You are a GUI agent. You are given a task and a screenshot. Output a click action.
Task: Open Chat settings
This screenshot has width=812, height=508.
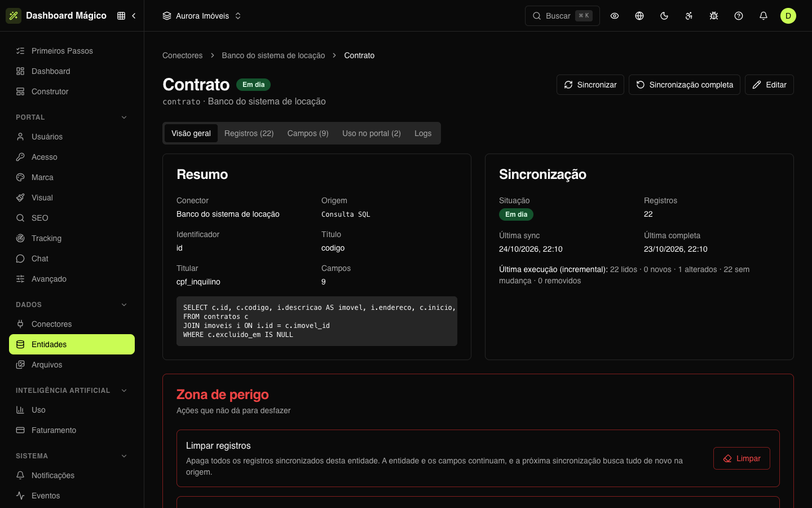[72, 259]
